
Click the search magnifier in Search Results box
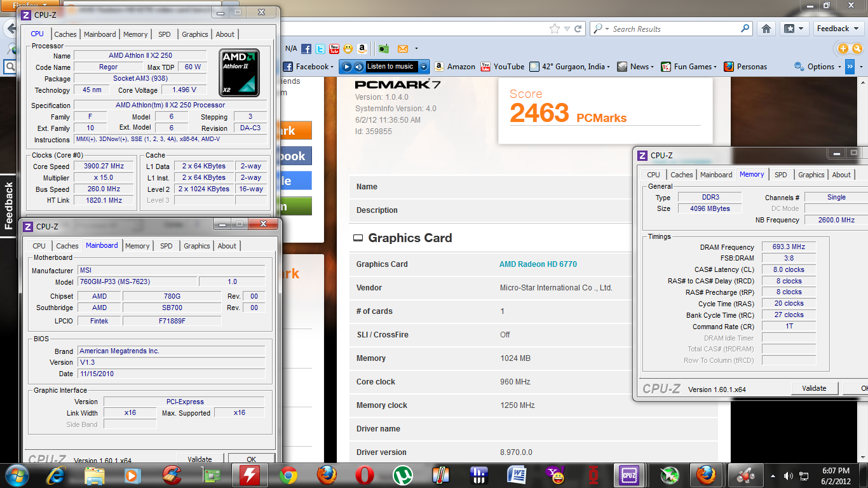(745, 29)
